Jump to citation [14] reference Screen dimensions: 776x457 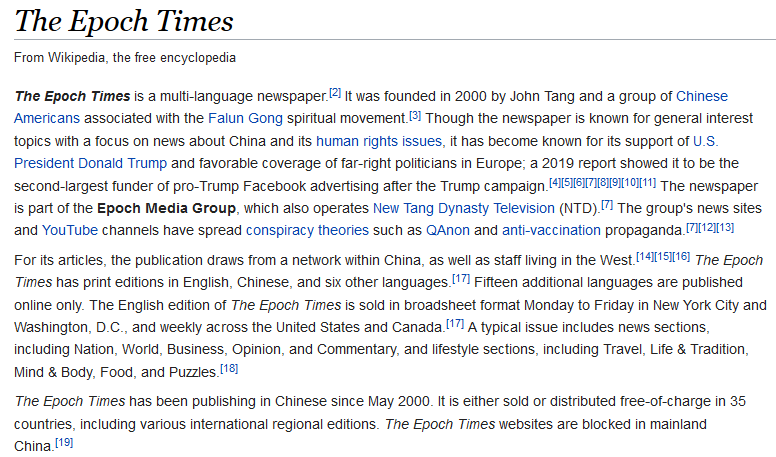pyautogui.click(x=645, y=256)
